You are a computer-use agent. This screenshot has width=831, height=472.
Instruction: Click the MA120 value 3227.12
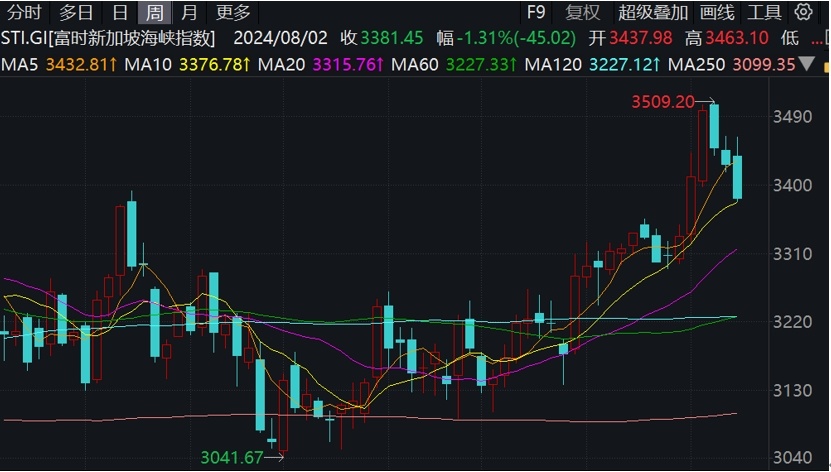click(621, 65)
